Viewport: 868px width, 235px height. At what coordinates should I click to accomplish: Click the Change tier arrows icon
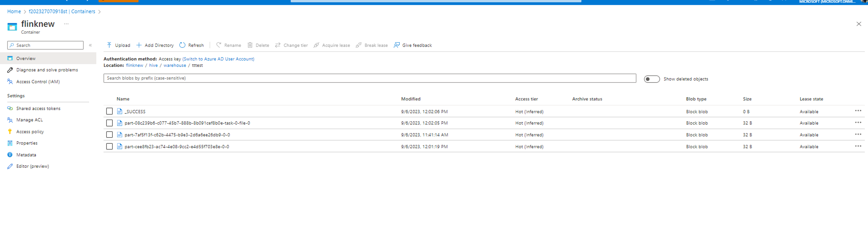coord(278,45)
